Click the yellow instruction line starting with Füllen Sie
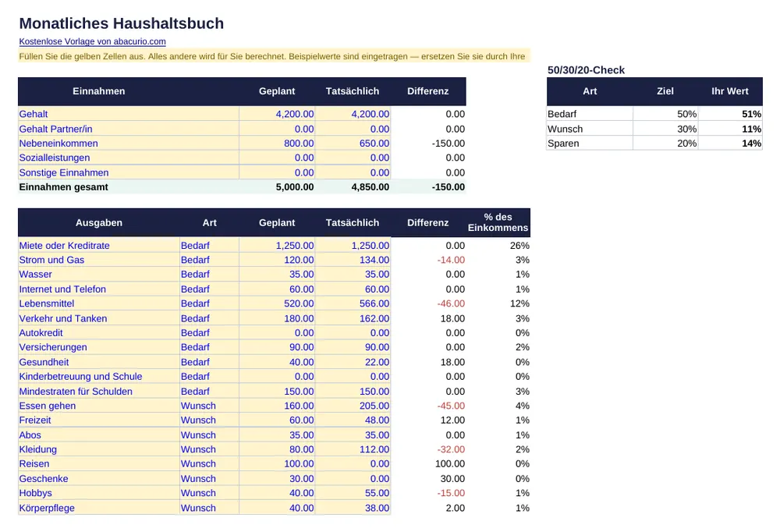 pyautogui.click(x=274, y=56)
